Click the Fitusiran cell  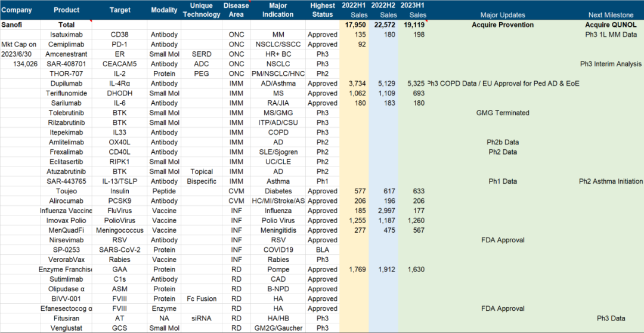pos(66,318)
